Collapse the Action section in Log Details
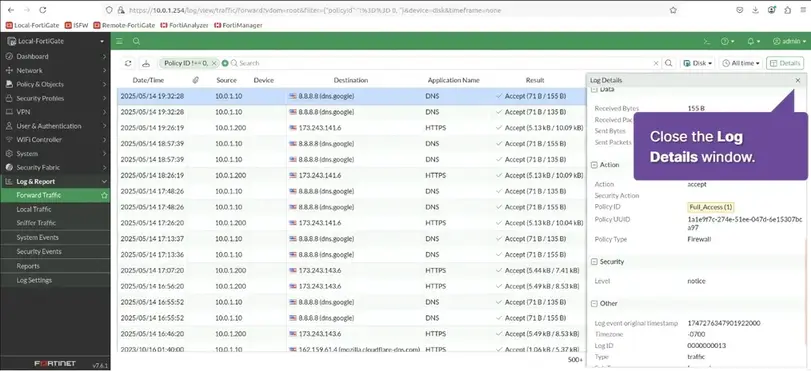This screenshot has height=371, width=811. 594,165
